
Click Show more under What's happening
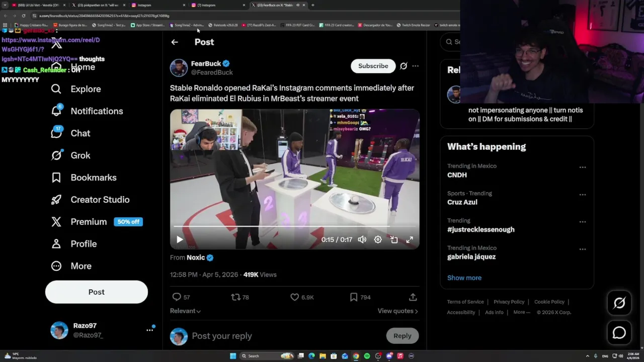(x=464, y=278)
